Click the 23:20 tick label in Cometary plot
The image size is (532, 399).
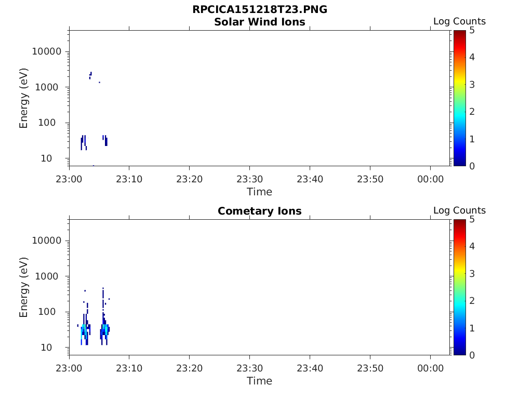189,368
